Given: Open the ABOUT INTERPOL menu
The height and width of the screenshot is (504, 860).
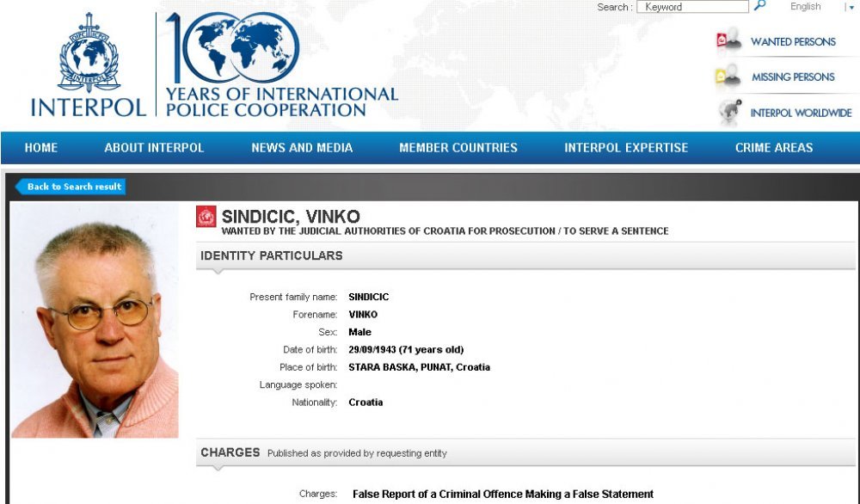Looking at the screenshot, I should point(154,148).
